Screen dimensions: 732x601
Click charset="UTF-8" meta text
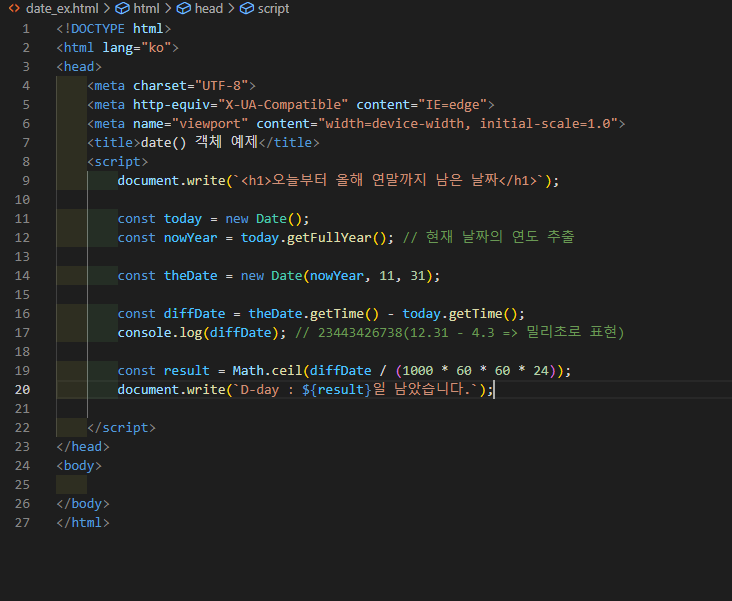coord(190,86)
